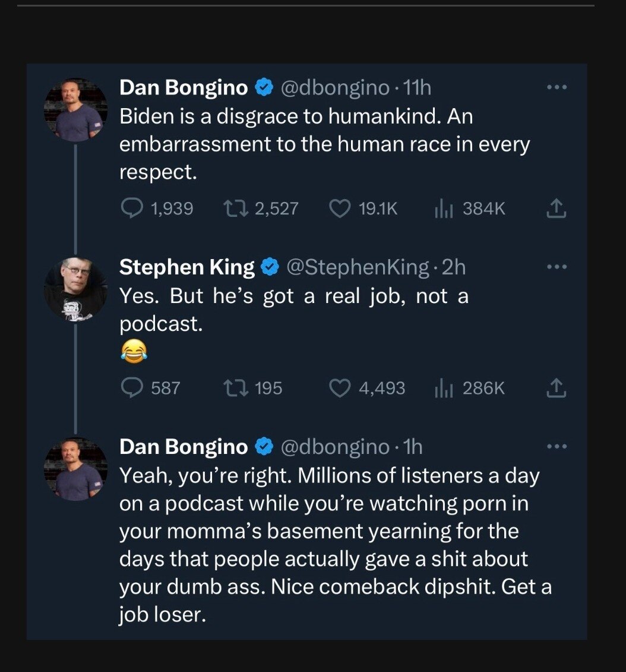This screenshot has width=626, height=672.
Task: Open the tweet posted 1h ago timestamp
Action: [412, 447]
